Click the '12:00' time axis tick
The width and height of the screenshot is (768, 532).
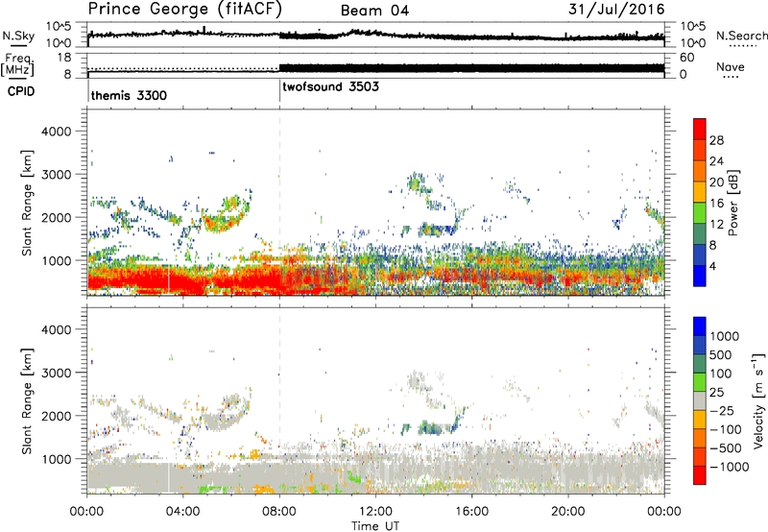point(375,512)
